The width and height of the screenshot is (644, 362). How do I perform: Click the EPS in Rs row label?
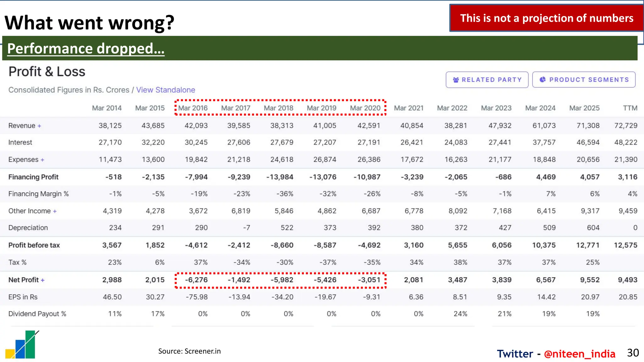[x=23, y=297]
